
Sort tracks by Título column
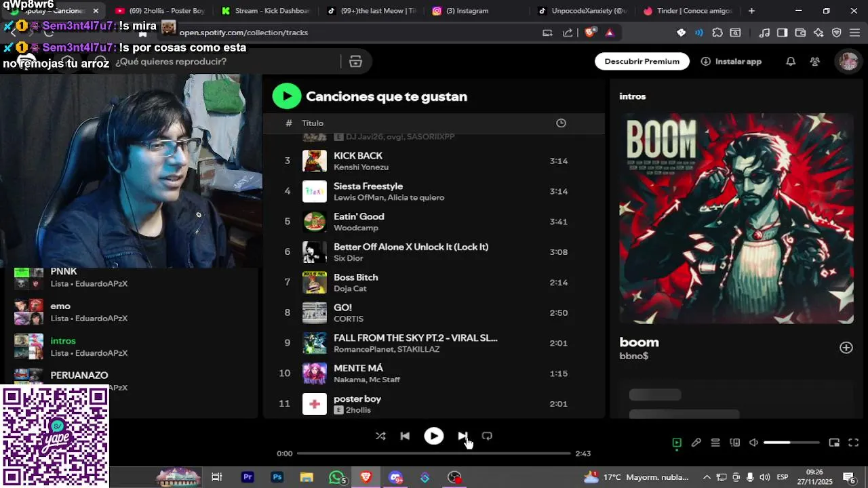click(x=313, y=123)
